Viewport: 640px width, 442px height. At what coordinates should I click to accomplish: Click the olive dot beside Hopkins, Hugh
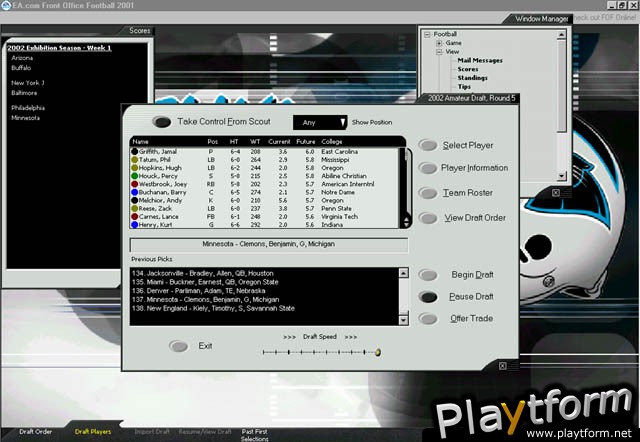tap(134, 168)
